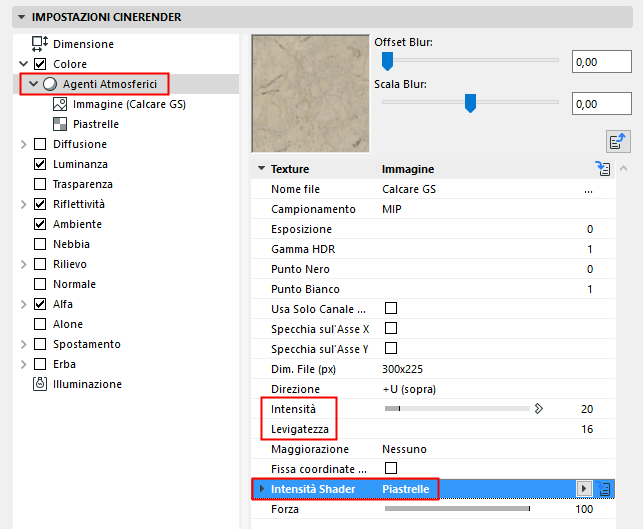Click the Punto Nero value 0

(x=590, y=269)
